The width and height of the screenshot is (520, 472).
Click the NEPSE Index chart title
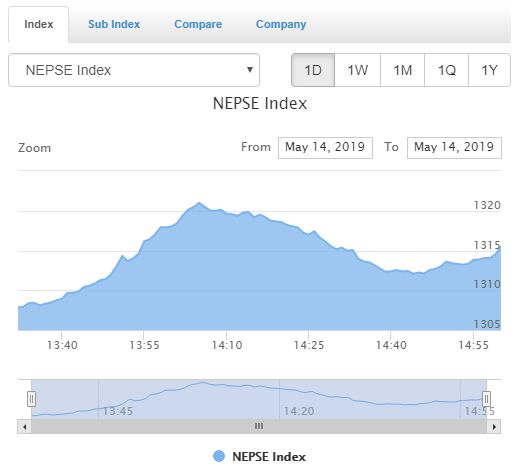click(260, 103)
